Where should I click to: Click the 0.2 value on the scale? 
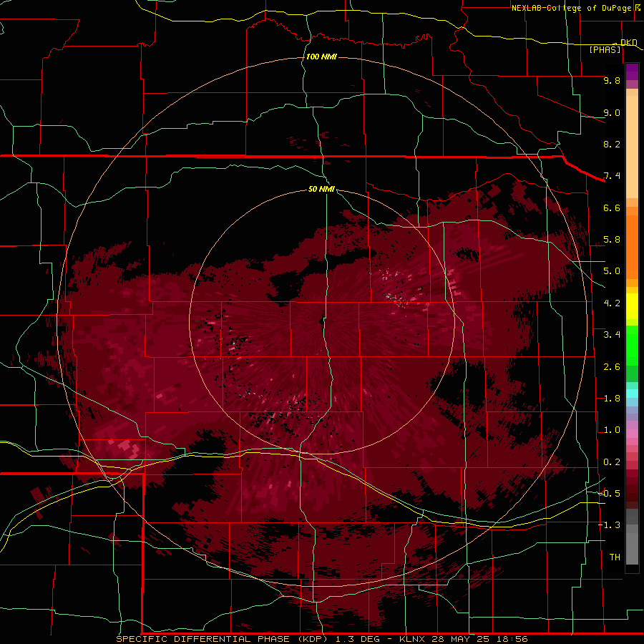pos(612,462)
